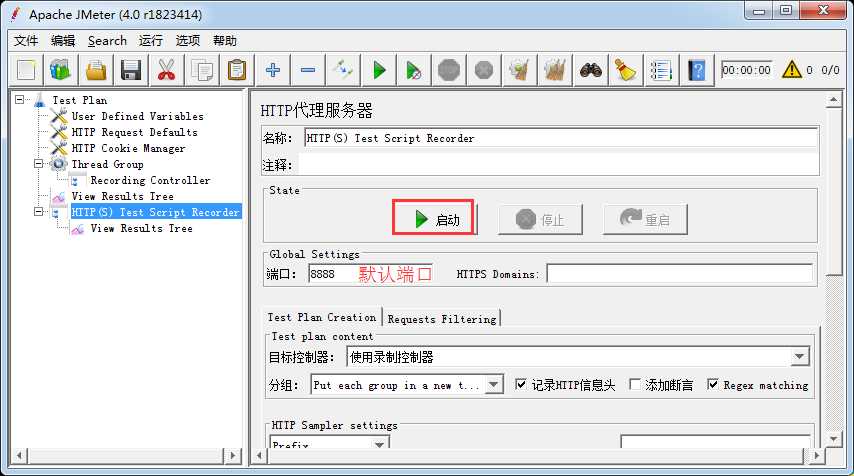Start test without pauses icon

click(414, 70)
